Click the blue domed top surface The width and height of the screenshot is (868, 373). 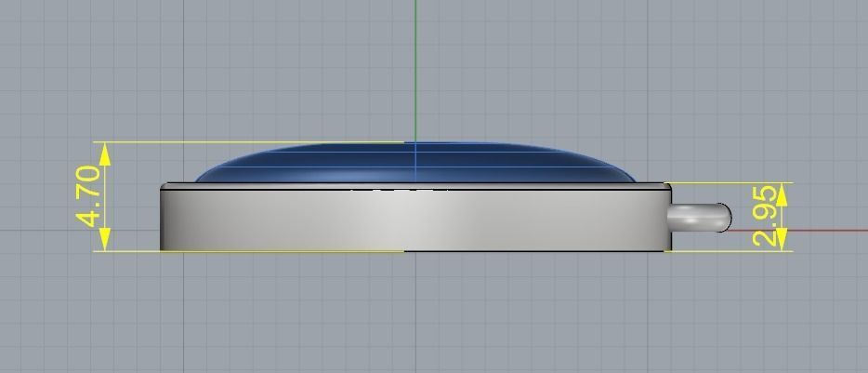[415, 163]
